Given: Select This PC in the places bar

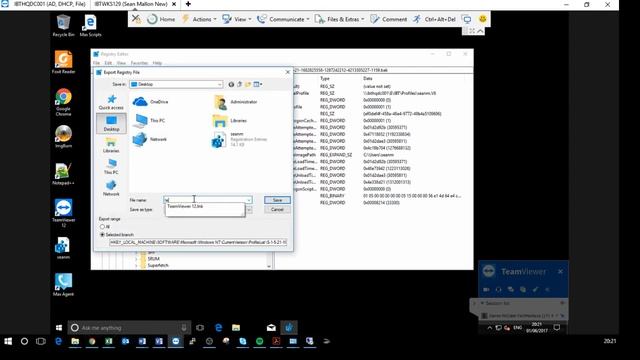Looking at the screenshot, I should point(111,167).
